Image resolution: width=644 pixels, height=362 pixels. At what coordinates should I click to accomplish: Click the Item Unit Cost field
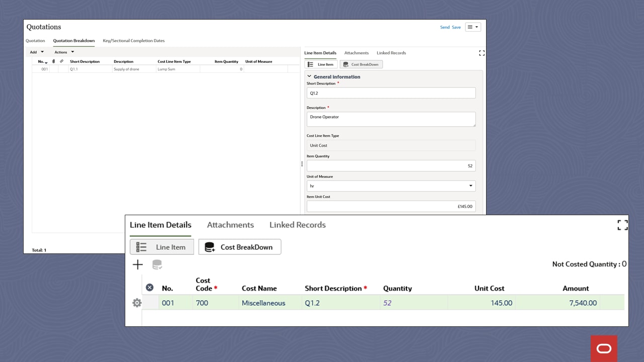pyautogui.click(x=391, y=206)
